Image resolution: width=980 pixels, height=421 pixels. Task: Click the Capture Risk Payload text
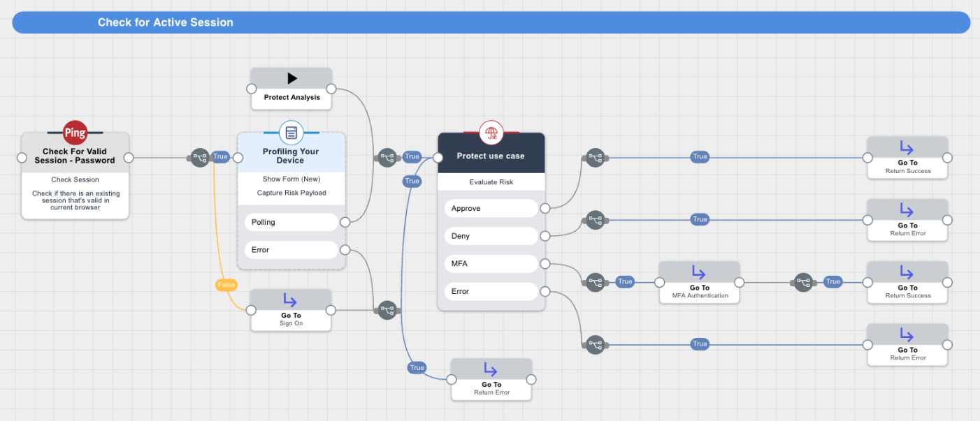[291, 193]
